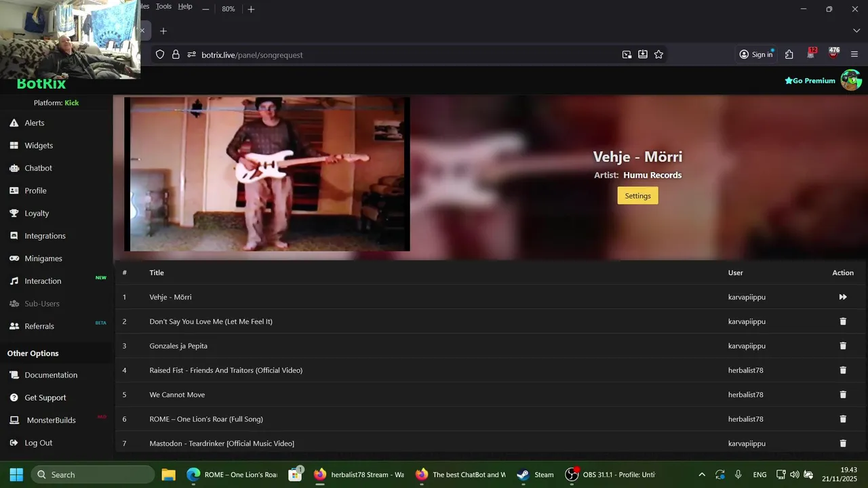Open the Get Support page
868x488 pixels.
pyautogui.click(x=45, y=398)
